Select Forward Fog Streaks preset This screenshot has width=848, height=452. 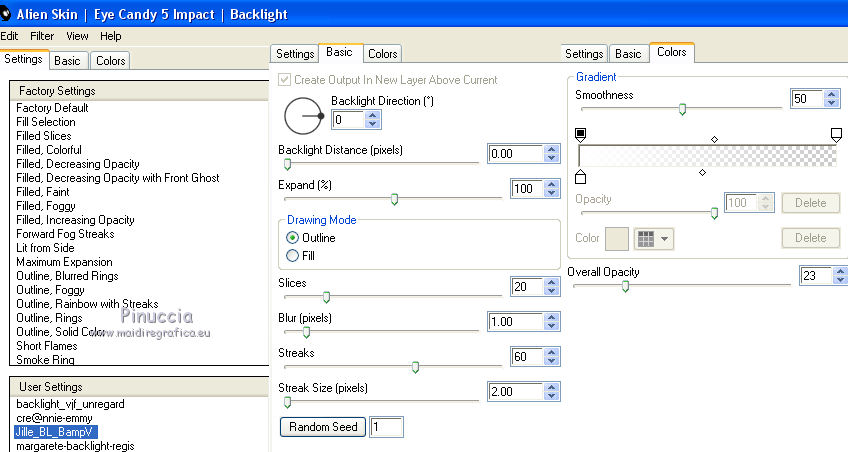pyautogui.click(x=65, y=234)
